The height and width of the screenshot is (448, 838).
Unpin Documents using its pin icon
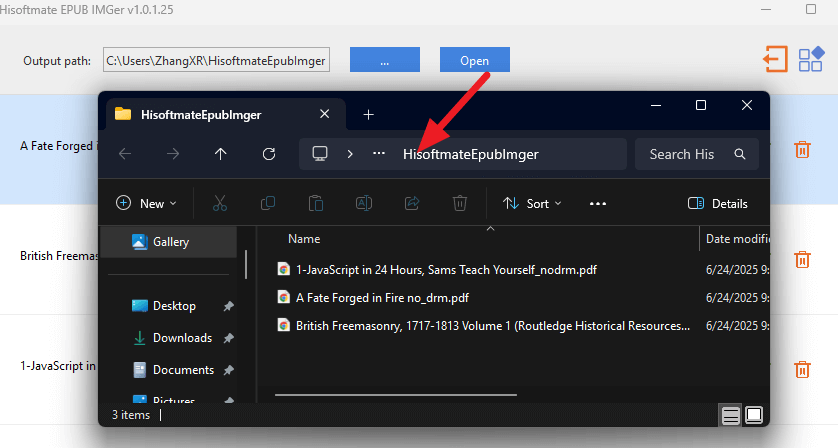228,370
